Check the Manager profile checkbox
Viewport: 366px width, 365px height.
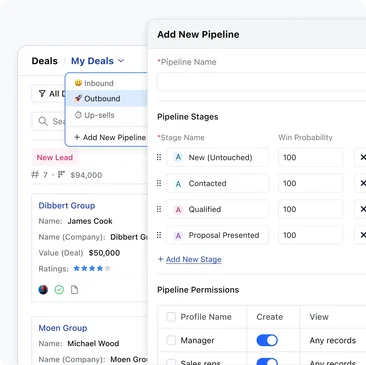click(x=171, y=340)
